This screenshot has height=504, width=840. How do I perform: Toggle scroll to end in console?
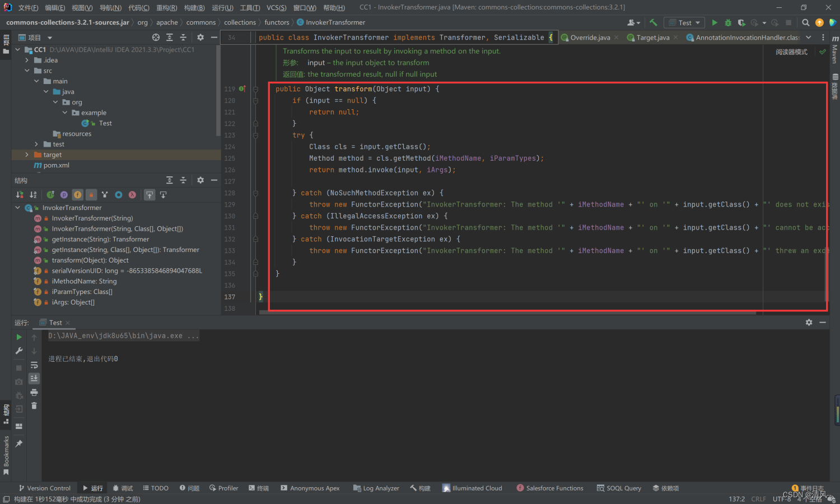click(34, 379)
